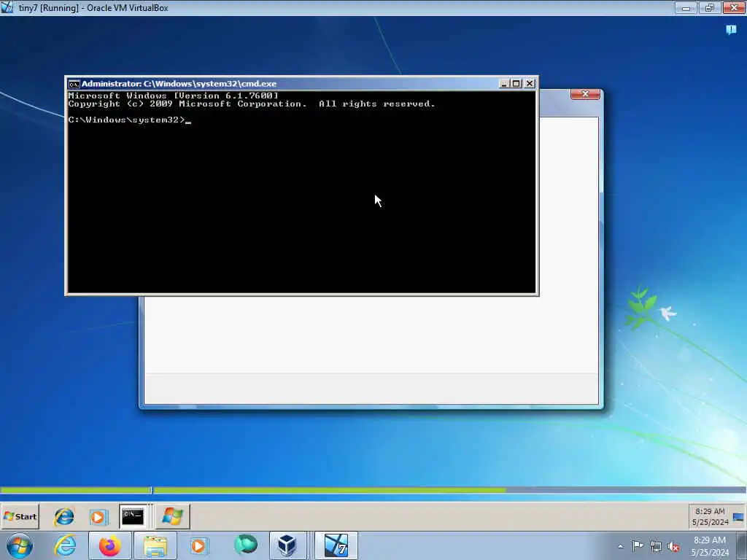747x560 pixels.
Task: Click the cmd.exe title bar text
Action: pos(179,84)
